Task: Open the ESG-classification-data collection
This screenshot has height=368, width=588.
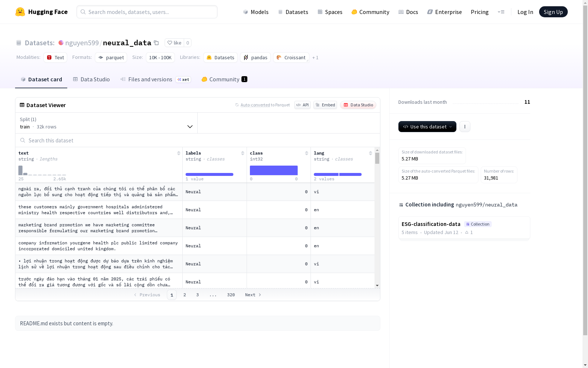Action: [464, 228]
